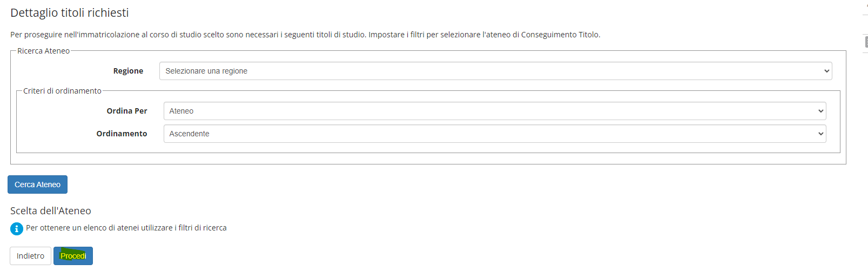This screenshot has width=868, height=277.
Task: Open the Regione dropdown
Action: click(x=495, y=71)
